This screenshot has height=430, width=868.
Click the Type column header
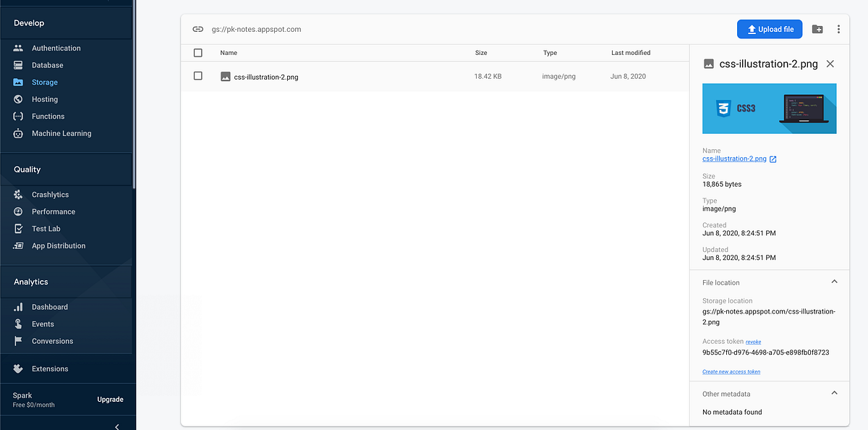[550, 53]
